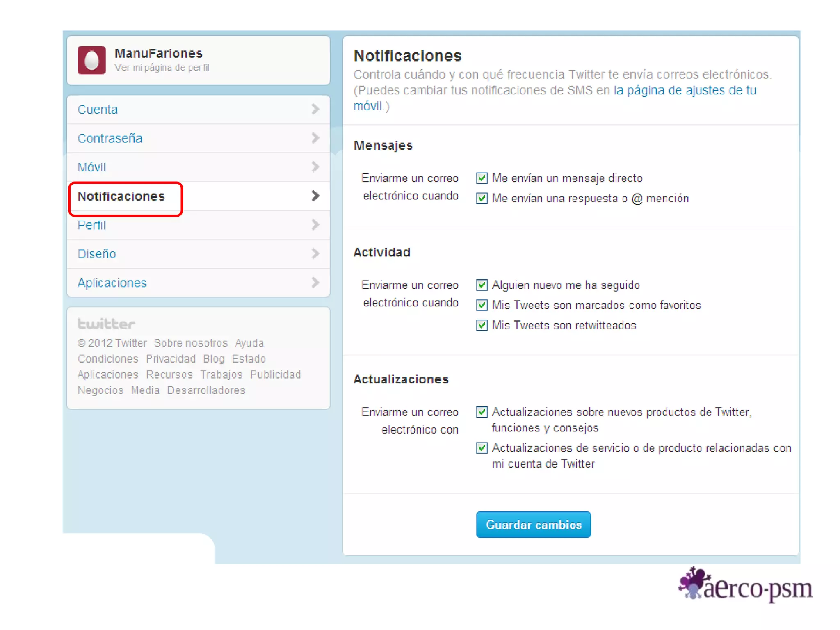Open 'la página de ajustes de tu móvil' link

pyautogui.click(x=685, y=90)
